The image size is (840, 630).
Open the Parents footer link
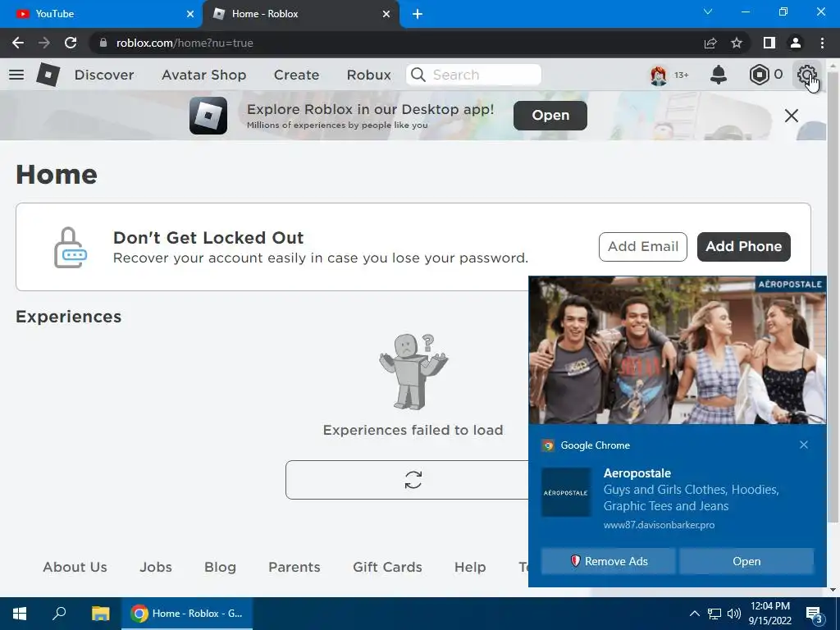tap(294, 567)
